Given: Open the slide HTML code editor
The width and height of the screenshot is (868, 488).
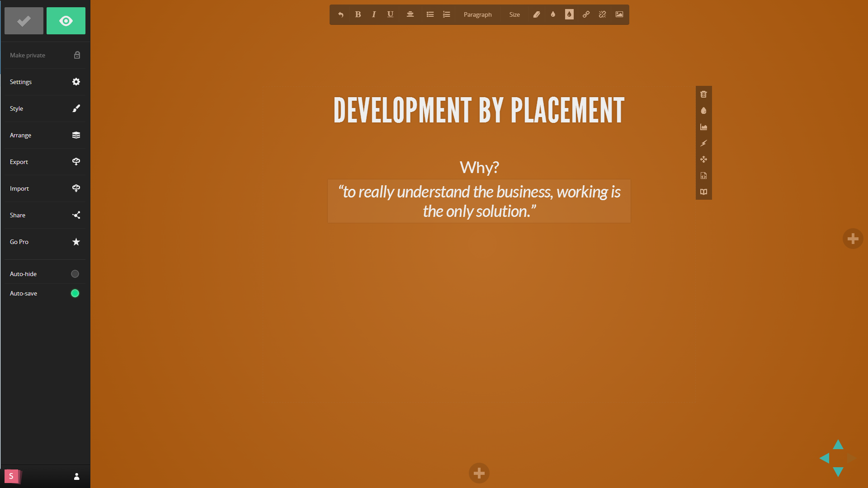Looking at the screenshot, I should (x=703, y=176).
